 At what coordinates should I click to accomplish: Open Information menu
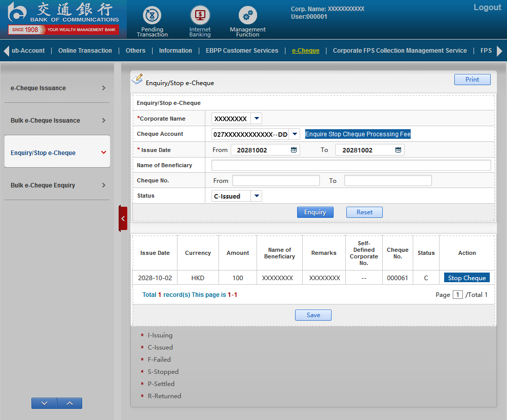pos(175,50)
